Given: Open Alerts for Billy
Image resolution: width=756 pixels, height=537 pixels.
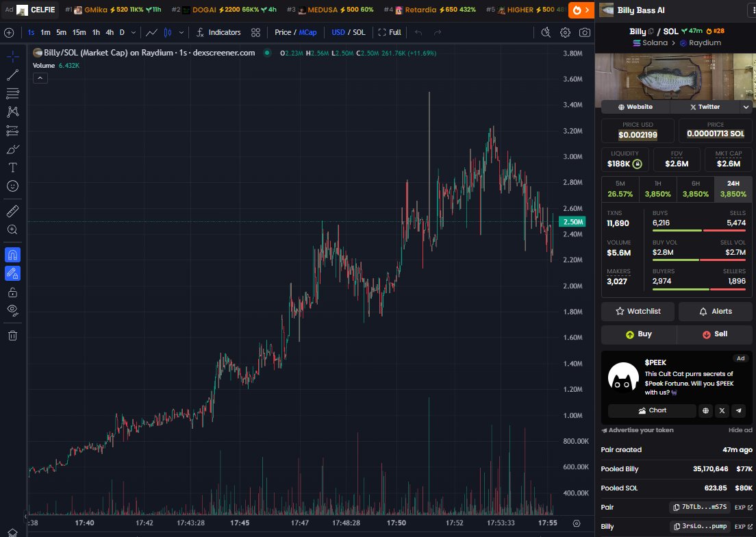Looking at the screenshot, I should 716,312.
